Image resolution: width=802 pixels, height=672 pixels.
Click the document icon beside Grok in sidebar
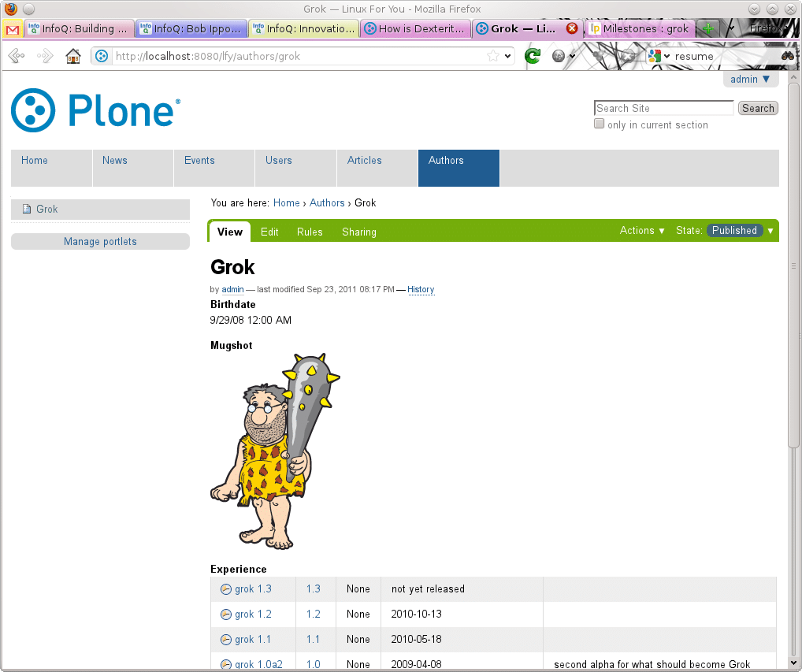click(x=27, y=209)
